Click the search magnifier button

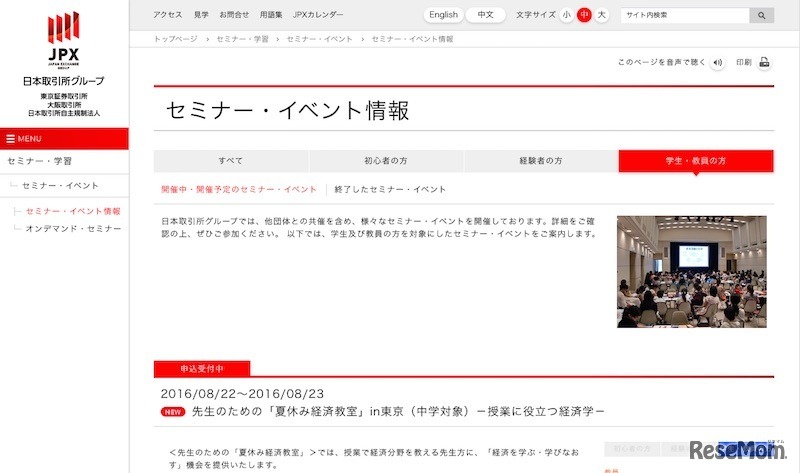[x=761, y=15]
